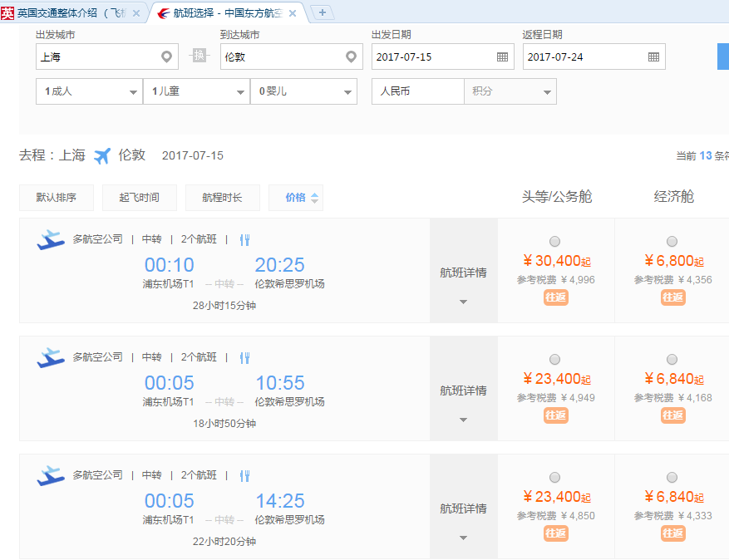Switch to the 英国交通整体介绍 tab
This screenshot has height=560, width=729.
(x=70, y=12)
